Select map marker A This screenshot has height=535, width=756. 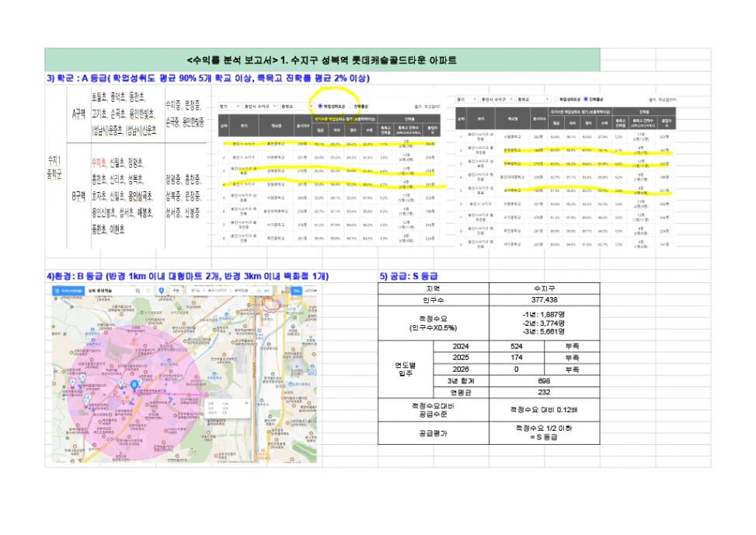click(x=73, y=382)
